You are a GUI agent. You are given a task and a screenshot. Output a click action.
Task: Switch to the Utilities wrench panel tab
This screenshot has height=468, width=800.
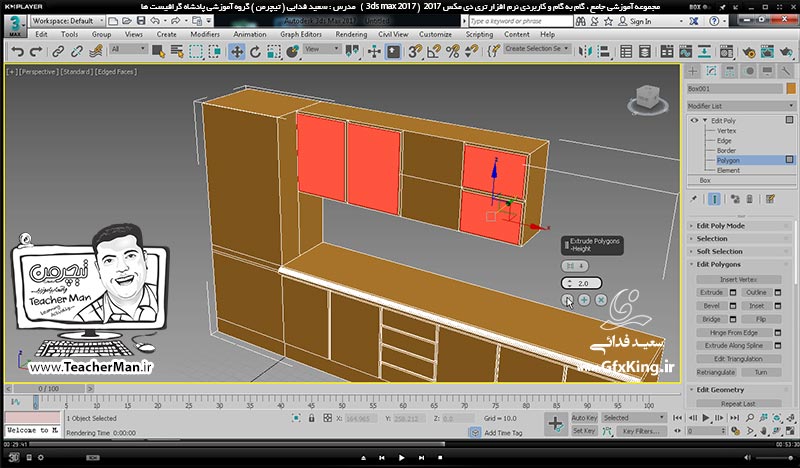(x=786, y=71)
